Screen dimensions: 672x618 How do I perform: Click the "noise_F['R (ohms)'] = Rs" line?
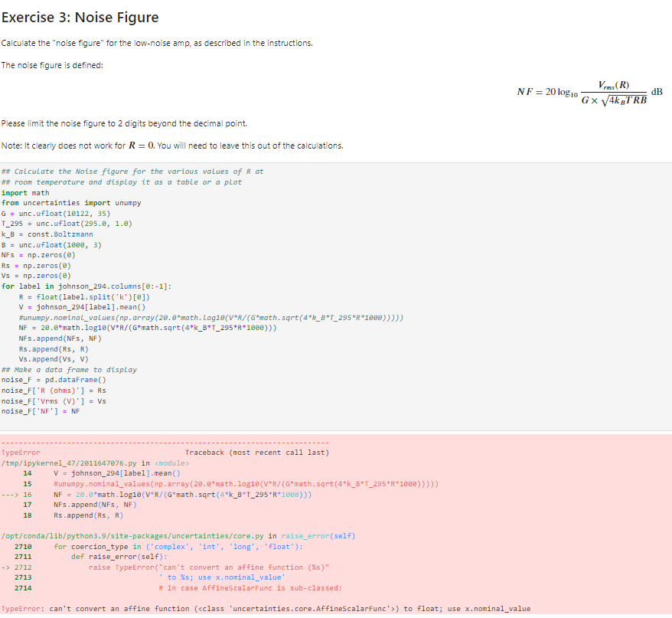point(54,391)
